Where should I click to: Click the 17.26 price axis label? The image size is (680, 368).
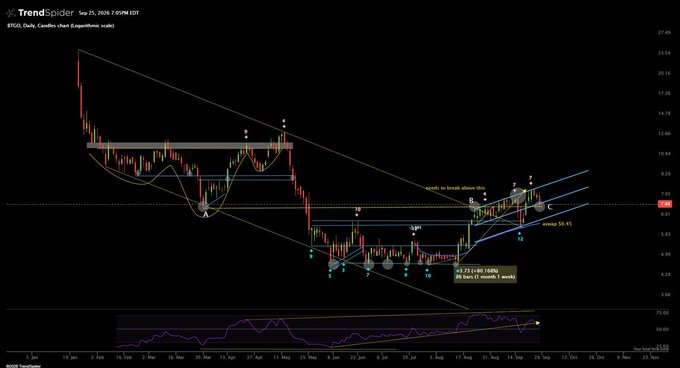pos(664,93)
